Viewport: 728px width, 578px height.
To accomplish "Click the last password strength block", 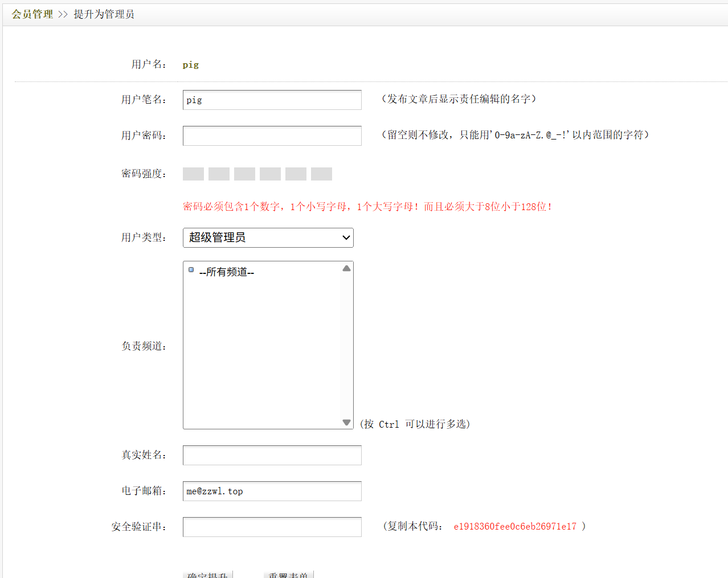I will [x=321, y=174].
